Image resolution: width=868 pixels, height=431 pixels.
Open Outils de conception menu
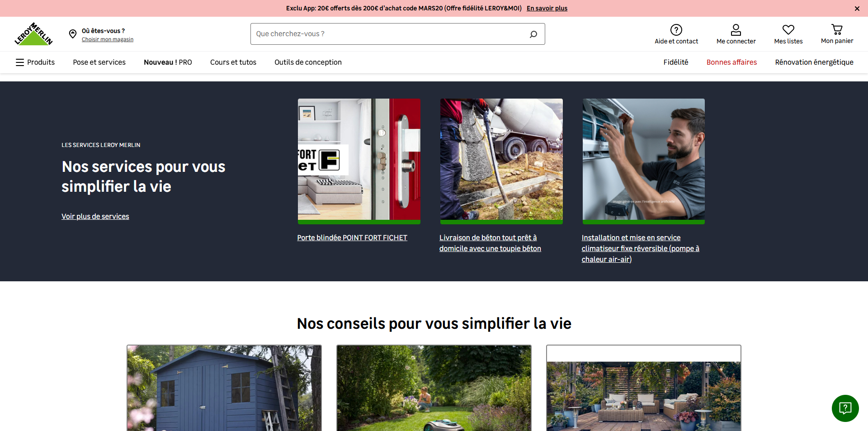[308, 62]
